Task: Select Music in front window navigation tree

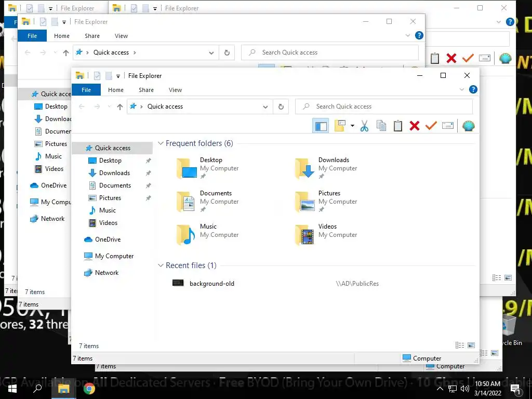Action: (107, 210)
